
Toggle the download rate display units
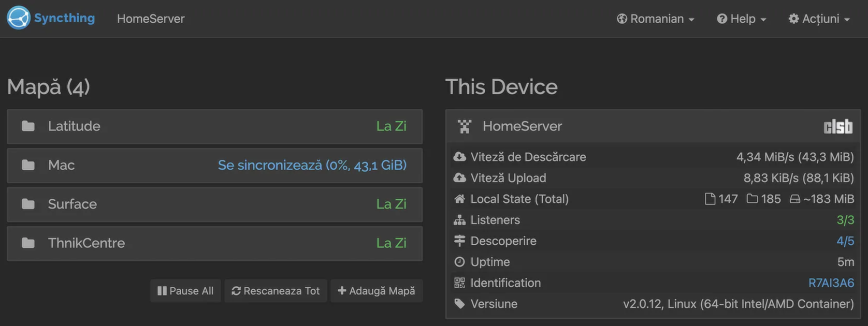[795, 157]
